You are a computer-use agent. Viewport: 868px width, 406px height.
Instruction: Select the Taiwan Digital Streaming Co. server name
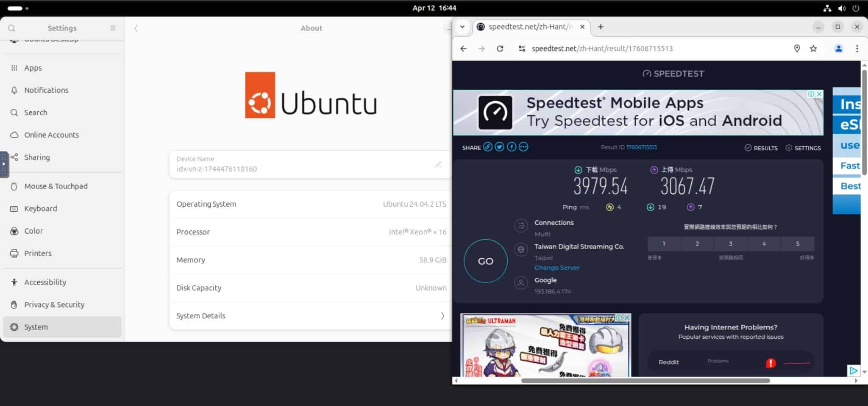579,246
